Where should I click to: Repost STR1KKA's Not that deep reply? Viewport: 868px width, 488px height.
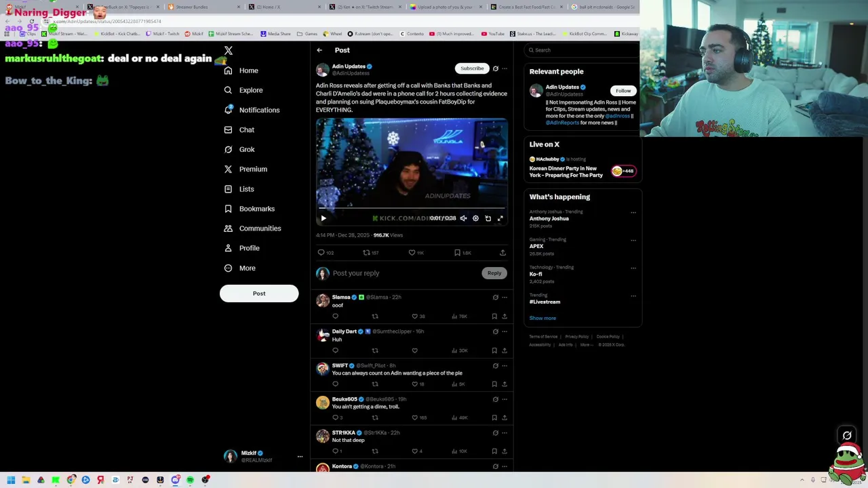coord(375,451)
